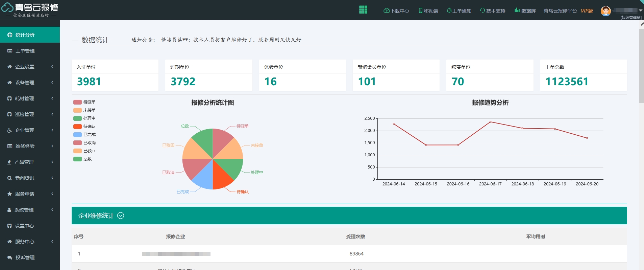Click the 青鸟云报修平台 VIP版 link
The width and height of the screenshot is (644, 270).
[x=568, y=11]
